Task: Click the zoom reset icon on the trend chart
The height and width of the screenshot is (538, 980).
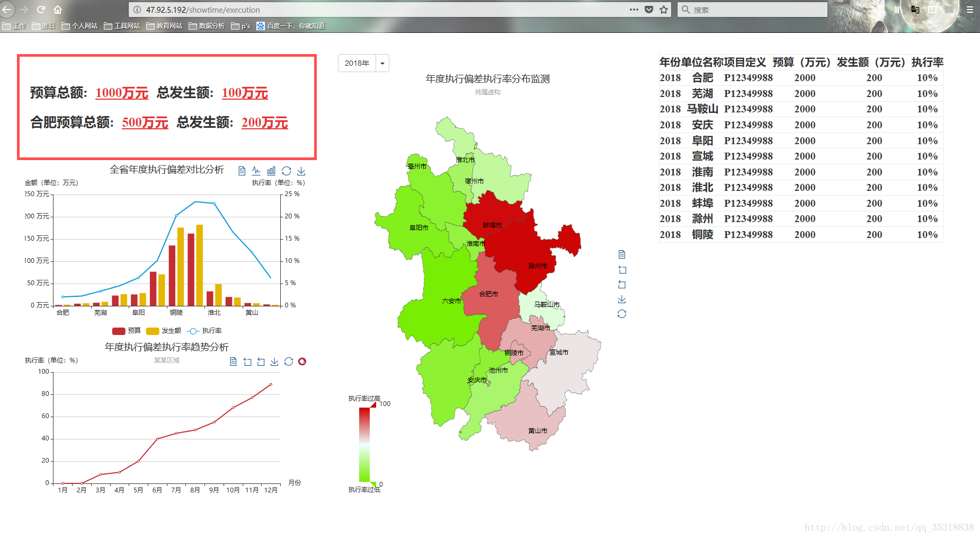Action: coord(261,361)
